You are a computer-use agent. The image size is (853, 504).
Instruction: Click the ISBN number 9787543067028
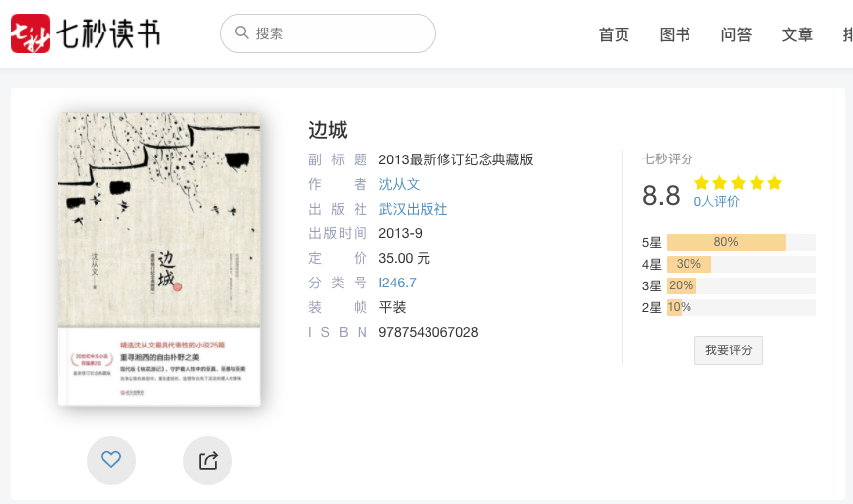coord(428,332)
